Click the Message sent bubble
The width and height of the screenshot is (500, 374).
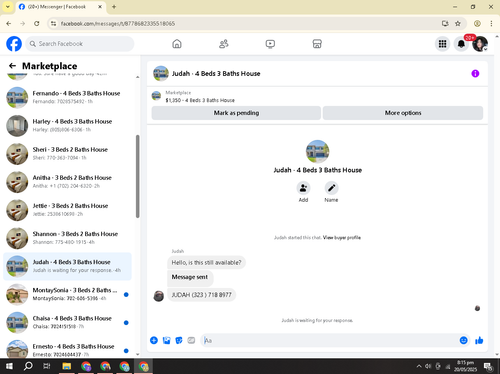click(x=190, y=278)
